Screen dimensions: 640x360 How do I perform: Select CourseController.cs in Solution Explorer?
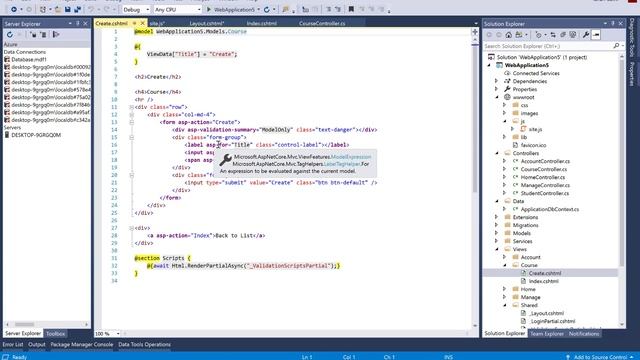(x=544, y=169)
